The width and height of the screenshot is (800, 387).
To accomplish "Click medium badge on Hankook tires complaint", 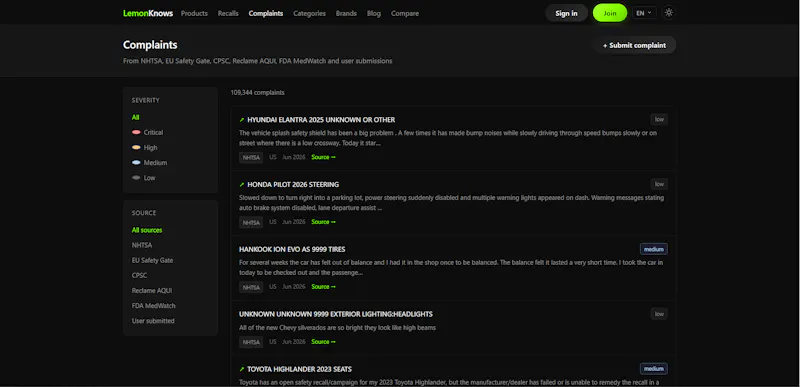I will pyautogui.click(x=654, y=249).
